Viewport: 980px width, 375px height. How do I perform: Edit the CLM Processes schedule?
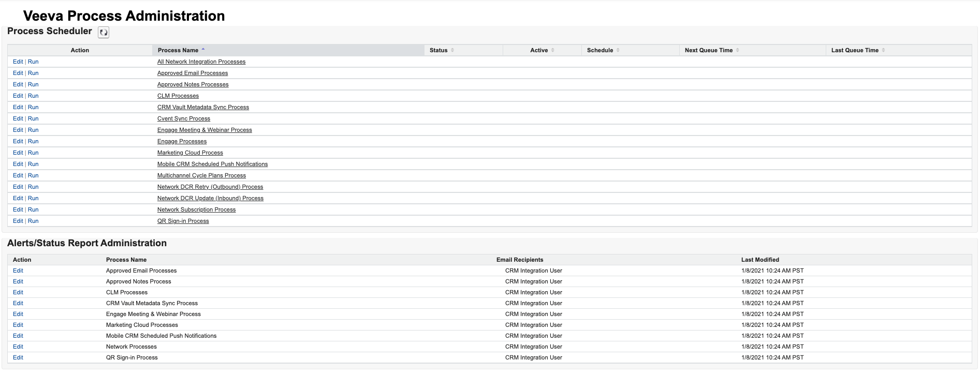(x=18, y=96)
